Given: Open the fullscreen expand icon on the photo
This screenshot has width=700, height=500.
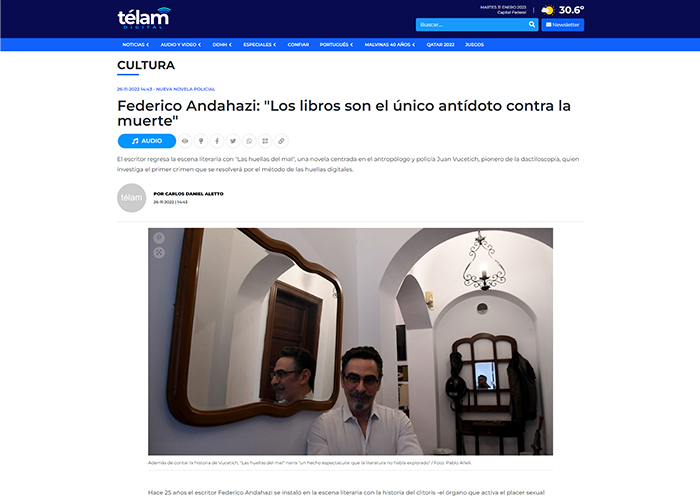Looking at the screenshot, I should 159,253.
